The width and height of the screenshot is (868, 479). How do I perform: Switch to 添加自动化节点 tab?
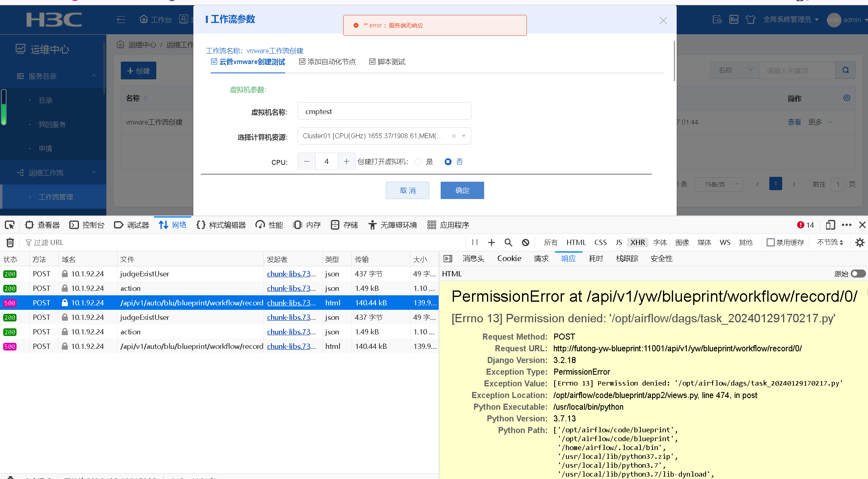[x=327, y=62]
